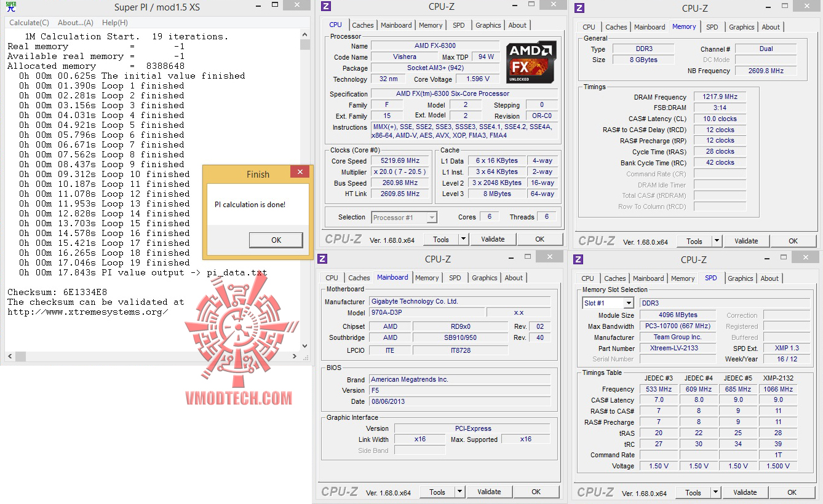
Task: Click OK in CPU-Z memory timings window
Action: coord(793,241)
